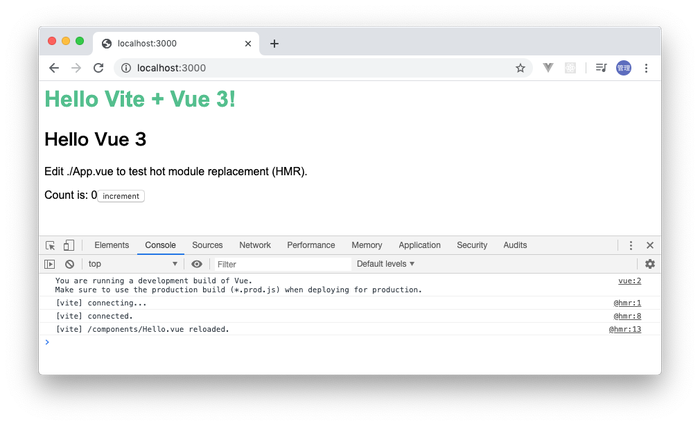Viewport: 700px width, 426px height.
Task: Switch to the Memory tab
Action: point(367,245)
